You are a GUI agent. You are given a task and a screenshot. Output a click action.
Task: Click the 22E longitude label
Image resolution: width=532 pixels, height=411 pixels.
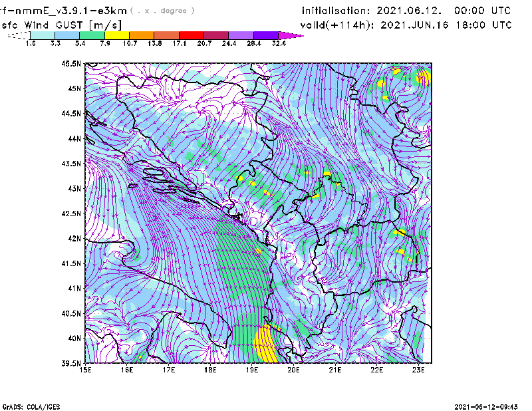[376, 370]
